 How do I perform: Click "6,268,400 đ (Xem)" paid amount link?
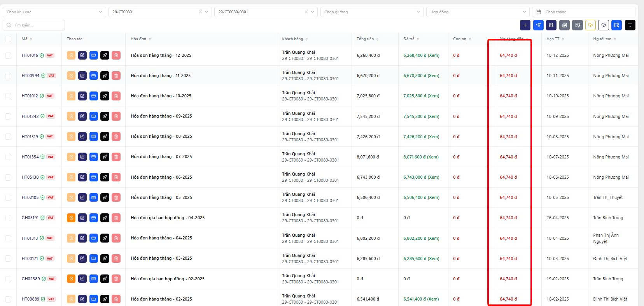coord(421,55)
